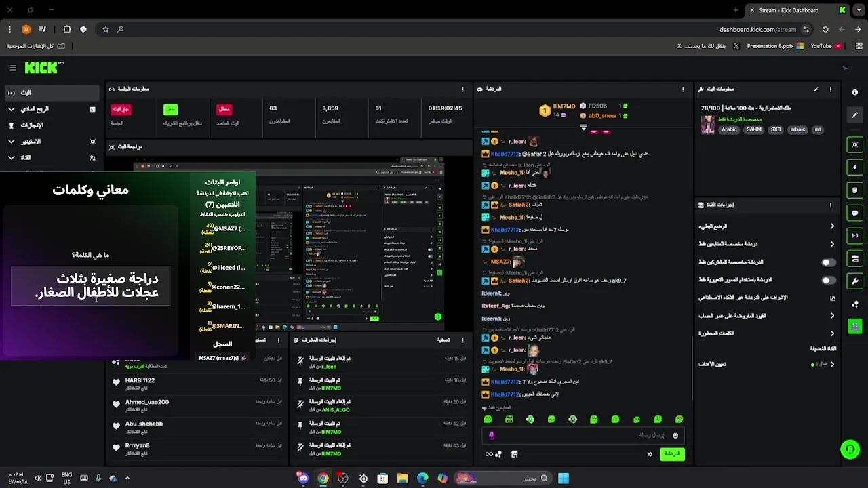Click the message input field
The image size is (868, 488).
tap(583, 436)
